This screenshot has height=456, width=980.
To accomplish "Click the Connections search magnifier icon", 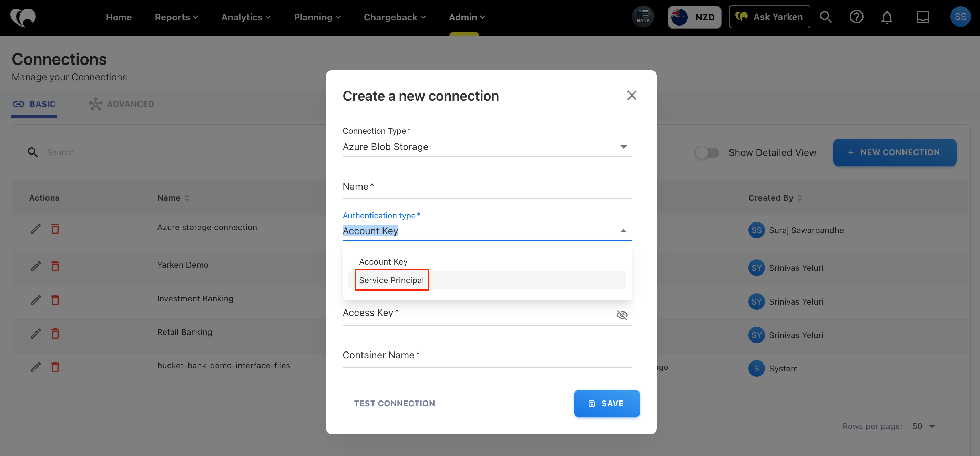I will (33, 152).
